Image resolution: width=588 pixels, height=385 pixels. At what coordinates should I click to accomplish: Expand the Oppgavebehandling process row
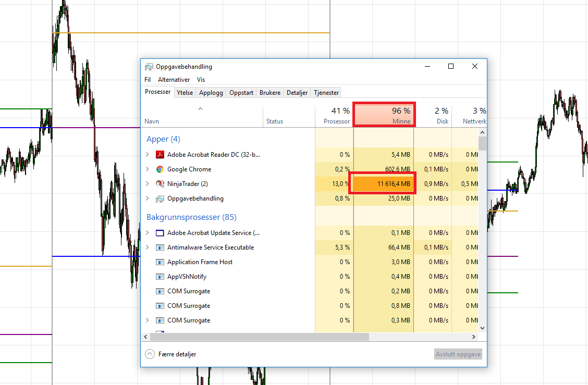point(148,198)
